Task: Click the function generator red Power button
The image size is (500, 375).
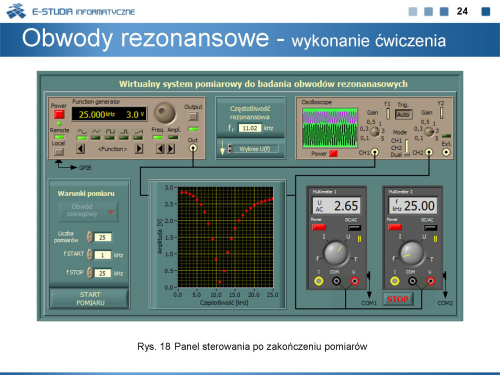Action: [x=59, y=114]
